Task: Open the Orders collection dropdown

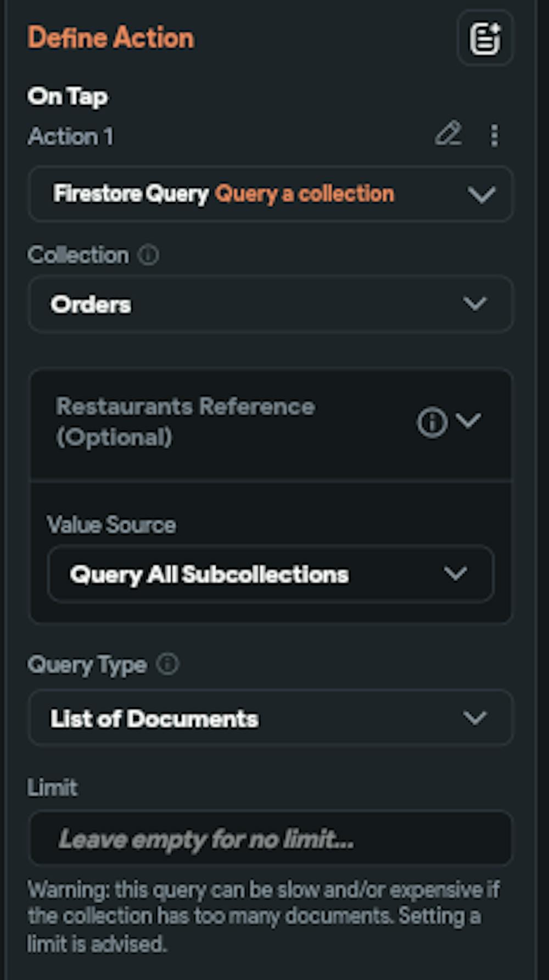Action: point(270,304)
